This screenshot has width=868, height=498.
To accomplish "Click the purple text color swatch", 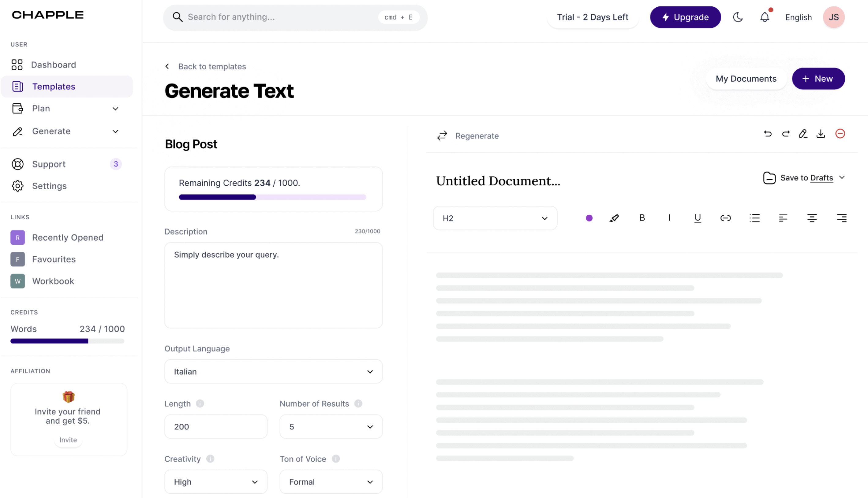I will (x=589, y=218).
